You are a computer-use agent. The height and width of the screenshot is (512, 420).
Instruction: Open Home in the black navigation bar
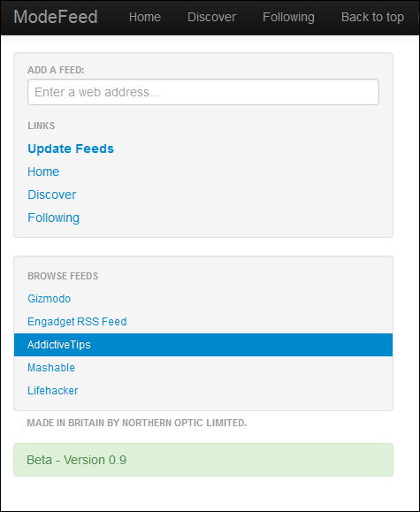[x=145, y=17]
